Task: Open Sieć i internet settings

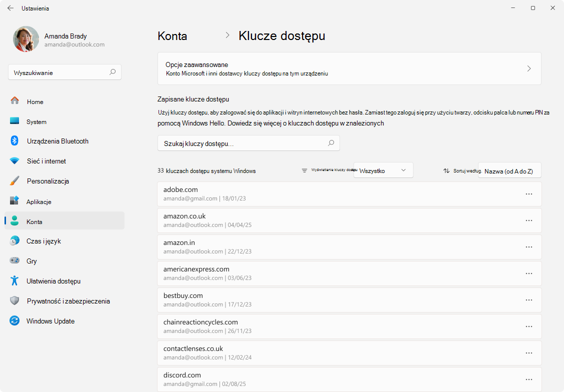Action: 64,161
